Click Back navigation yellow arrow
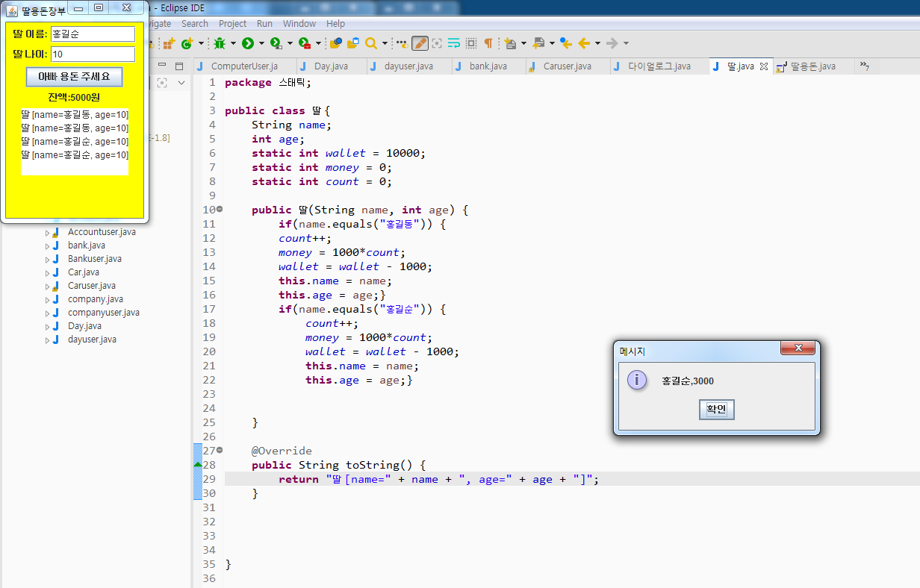 point(585,43)
